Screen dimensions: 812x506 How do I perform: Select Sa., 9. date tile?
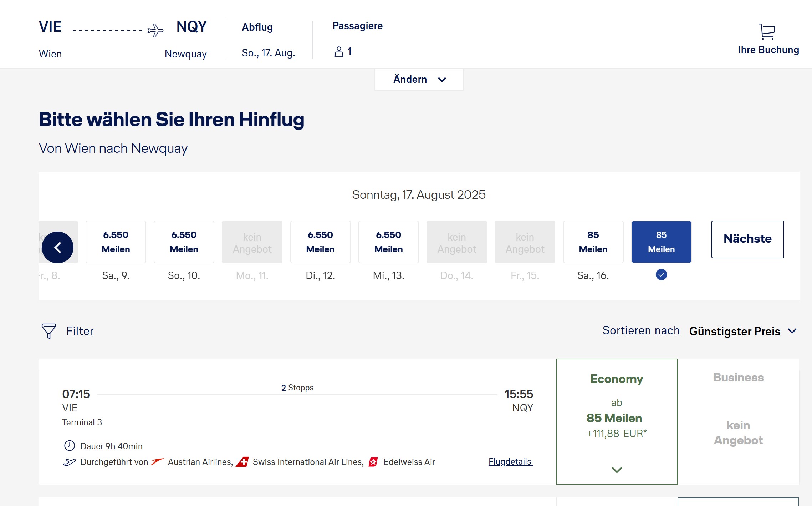click(116, 242)
